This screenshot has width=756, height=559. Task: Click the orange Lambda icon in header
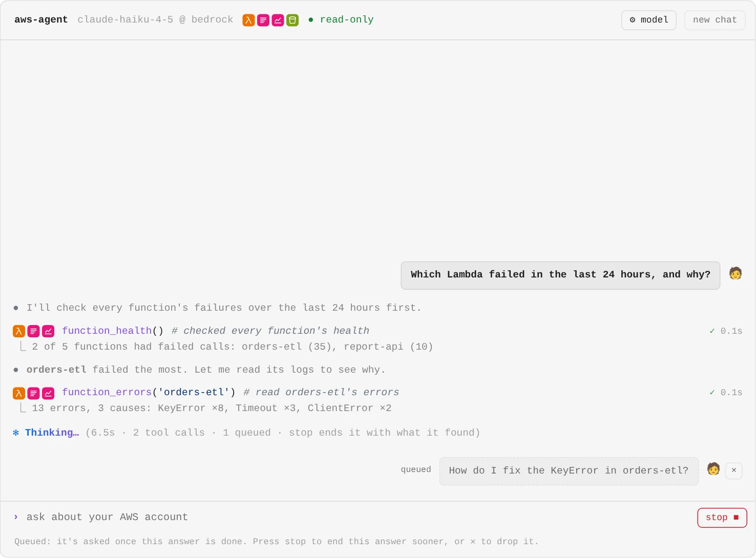[248, 20]
